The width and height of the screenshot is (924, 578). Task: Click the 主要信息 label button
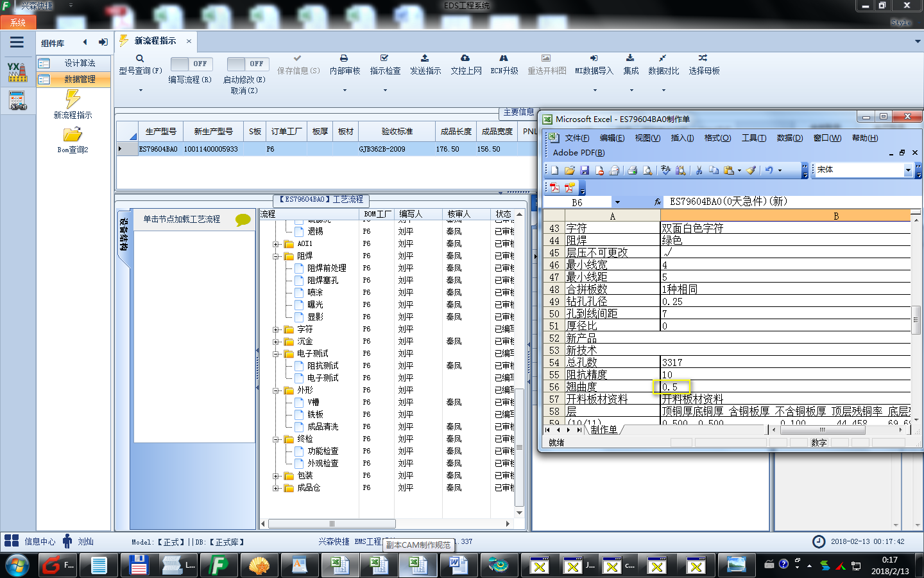tap(518, 112)
